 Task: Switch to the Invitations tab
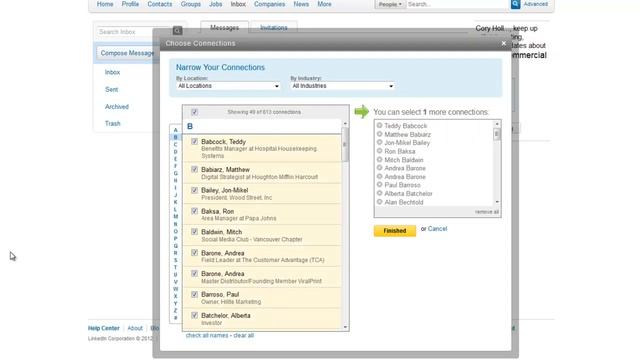(274, 28)
